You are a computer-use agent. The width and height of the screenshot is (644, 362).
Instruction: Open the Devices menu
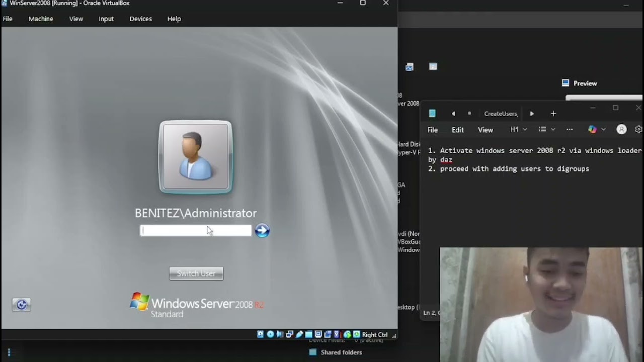pos(140,19)
